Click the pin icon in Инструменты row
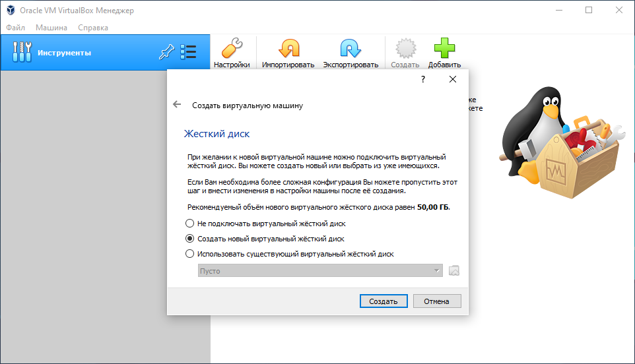This screenshot has width=635, height=364. coord(166,52)
